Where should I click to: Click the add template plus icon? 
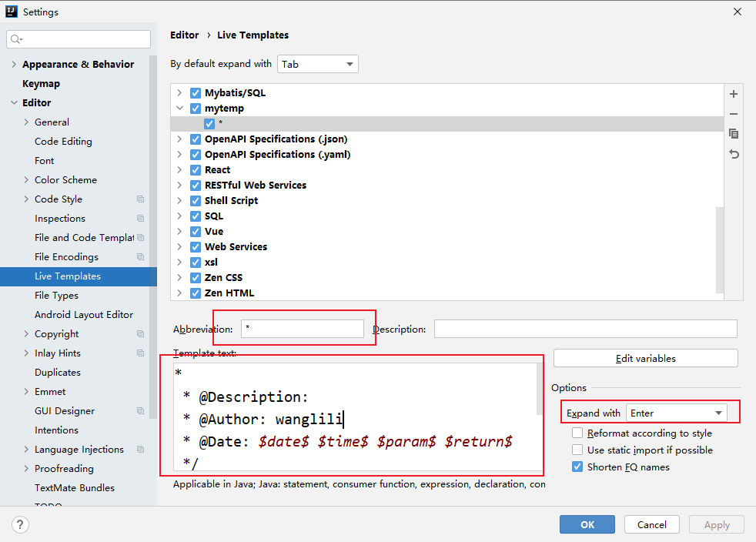point(734,94)
